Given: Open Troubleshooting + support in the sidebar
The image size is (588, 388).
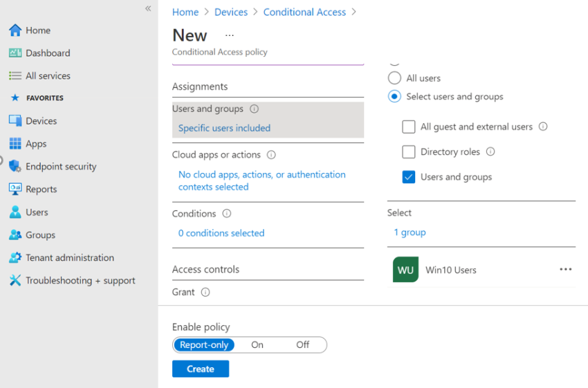Looking at the screenshot, I should tap(80, 280).
